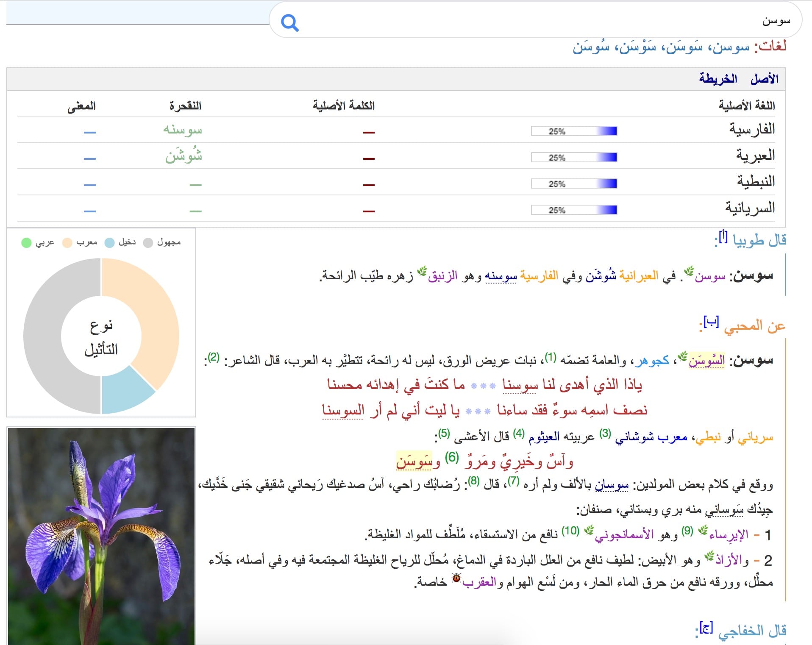Image resolution: width=812 pixels, height=645 pixels.
Task: Click the leaf icon beside السَّوسَن in المحبي entry
Action: tap(682, 356)
